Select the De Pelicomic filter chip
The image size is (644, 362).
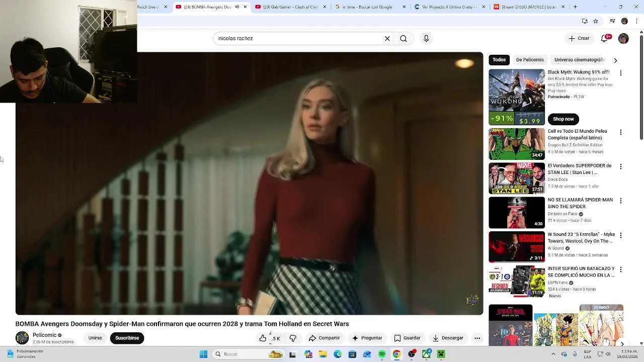[530, 60]
